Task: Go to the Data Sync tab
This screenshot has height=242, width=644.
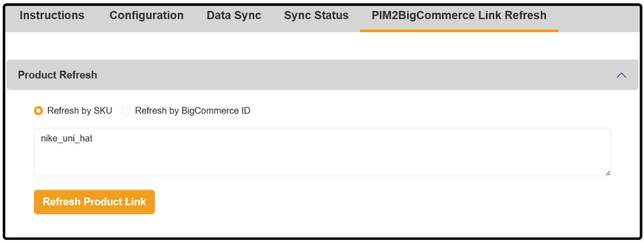Action: (x=234, y=15)
